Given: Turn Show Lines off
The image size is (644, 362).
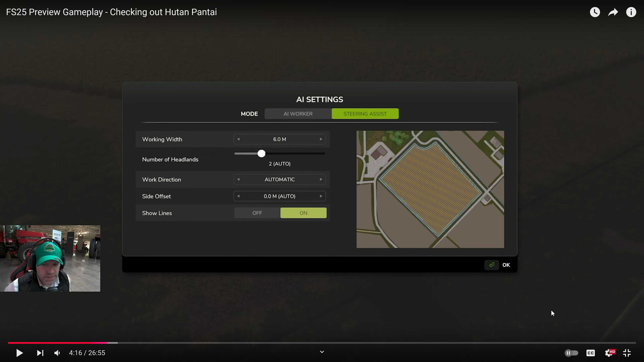Looking at the screenshot, I should pos(257,213).
